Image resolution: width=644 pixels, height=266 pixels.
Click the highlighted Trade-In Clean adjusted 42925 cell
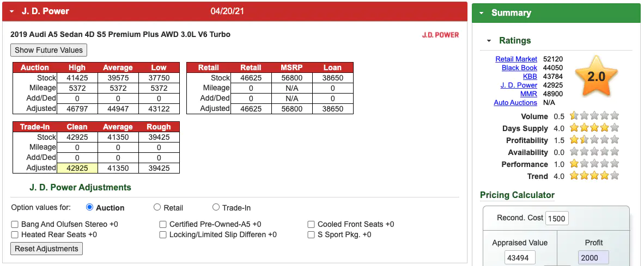[x=77, y=168]
